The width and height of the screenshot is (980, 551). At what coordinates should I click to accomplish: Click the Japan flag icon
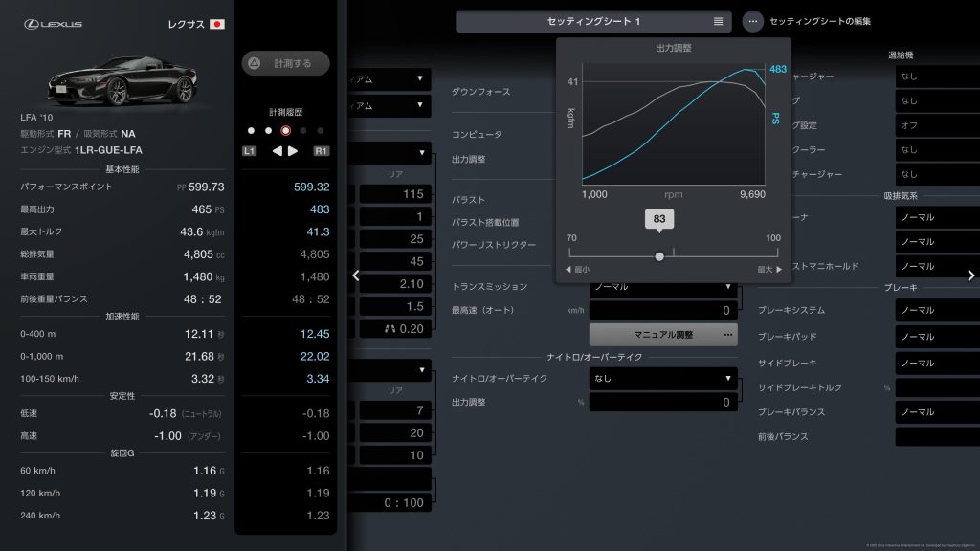tap(217, 24)
